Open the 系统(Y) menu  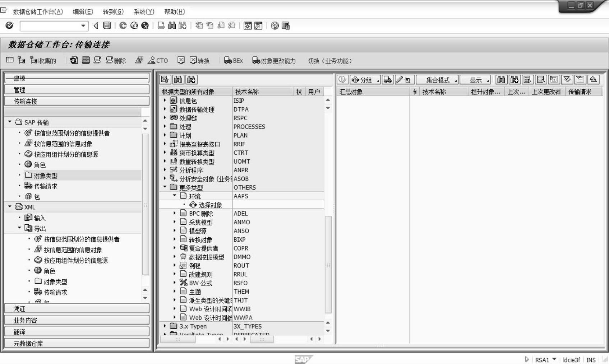click(144, 11)
